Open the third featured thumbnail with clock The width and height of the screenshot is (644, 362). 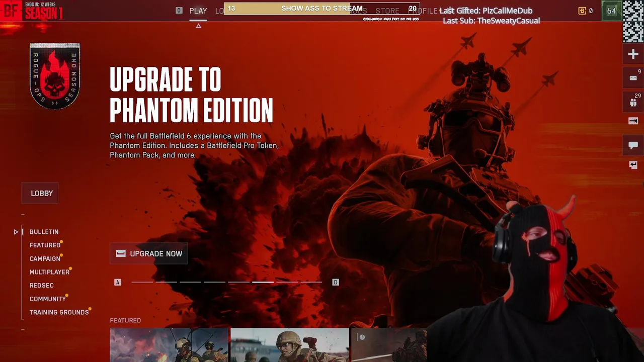[389, 345]
